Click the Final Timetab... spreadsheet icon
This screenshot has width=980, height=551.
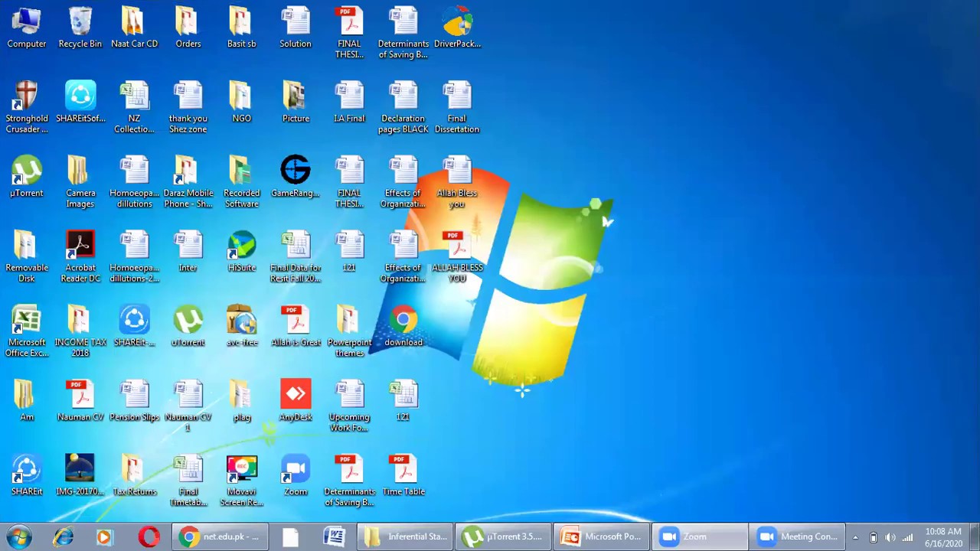coord(188,481)
